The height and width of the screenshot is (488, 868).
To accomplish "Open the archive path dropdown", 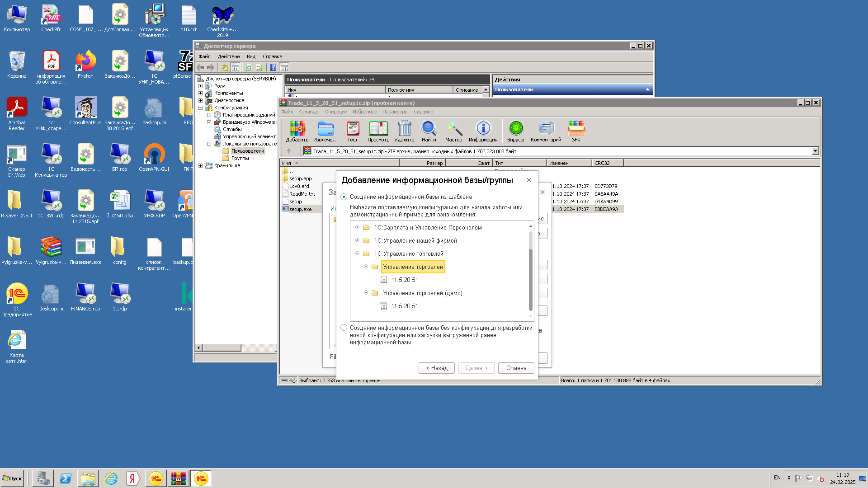I will click(x=815, y=151).
